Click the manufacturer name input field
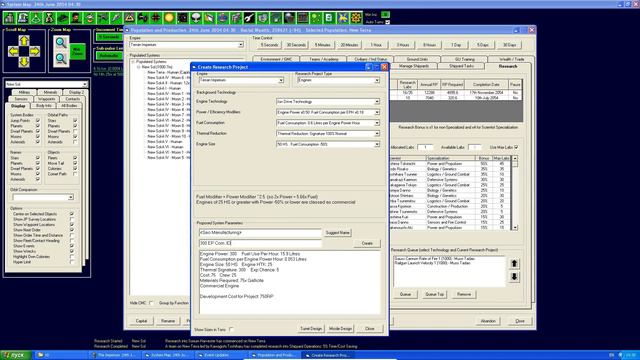640x360 pixels. point(260,233)
